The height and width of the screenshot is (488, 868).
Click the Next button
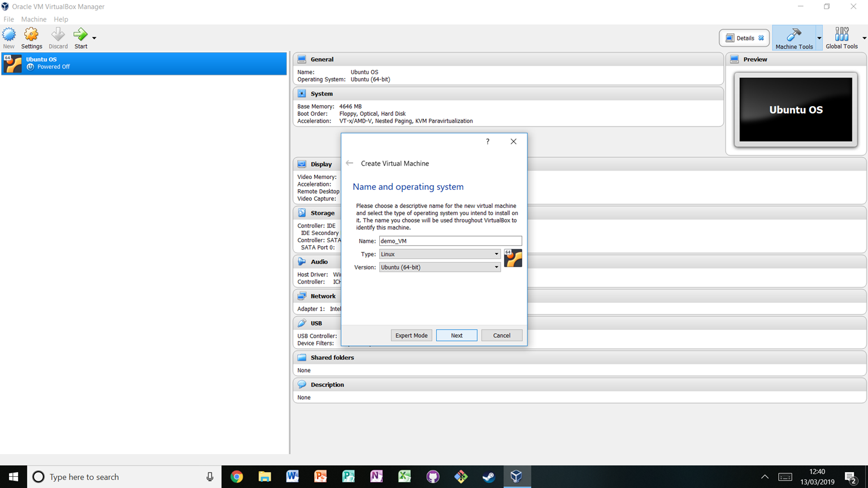(x=456, y=335)
